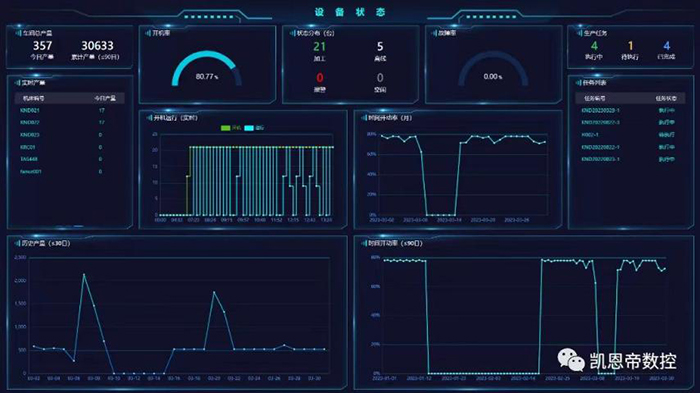The height and width of the screenshot is (393, 700).
Task: Click the 任务状态 column header
Action: (666, 98)
